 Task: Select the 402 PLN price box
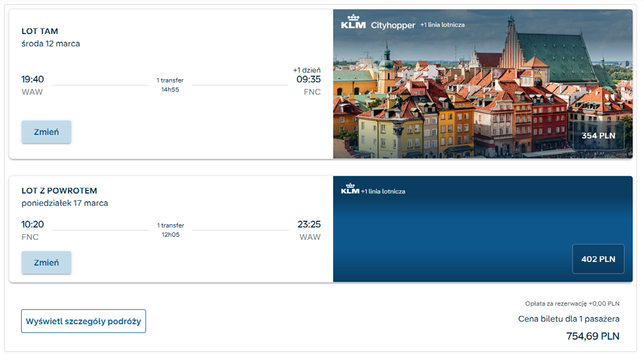pos(598,259)
